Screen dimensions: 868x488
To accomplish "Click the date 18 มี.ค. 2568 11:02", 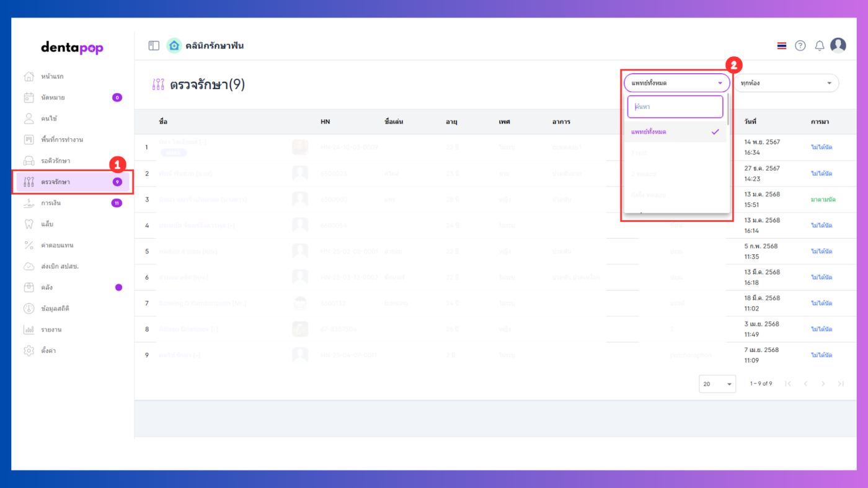I will point(762,303).
